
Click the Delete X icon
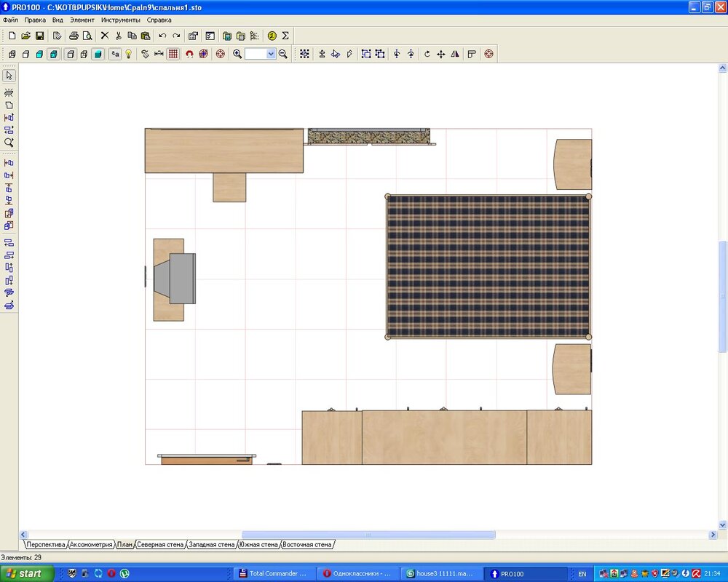104,36
